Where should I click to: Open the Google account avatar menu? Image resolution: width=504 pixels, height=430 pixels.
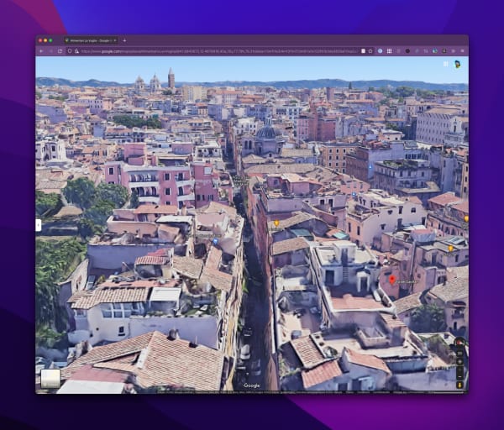coord(457,65)
